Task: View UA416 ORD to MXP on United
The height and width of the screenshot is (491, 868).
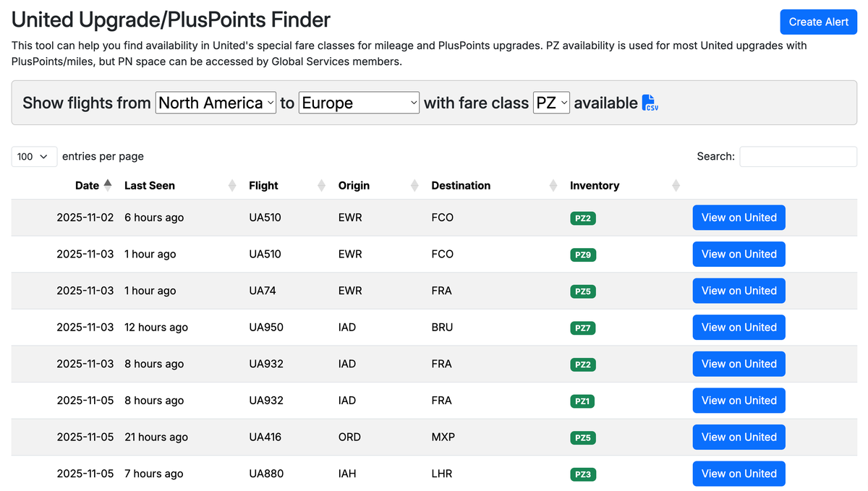Action: click(x=739, y=437)
